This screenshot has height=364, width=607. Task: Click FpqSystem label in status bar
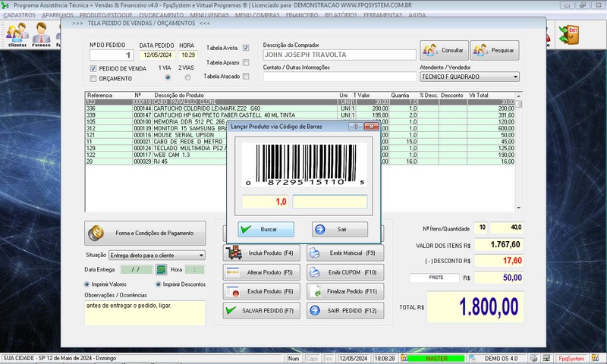point(571,358)
